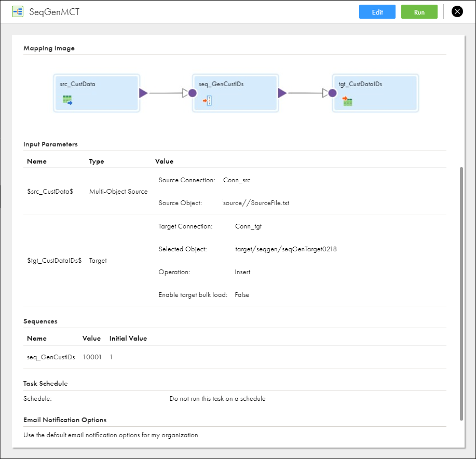476x459 pixels.
Task: Click the Target type cell
Action: [98, 261]
